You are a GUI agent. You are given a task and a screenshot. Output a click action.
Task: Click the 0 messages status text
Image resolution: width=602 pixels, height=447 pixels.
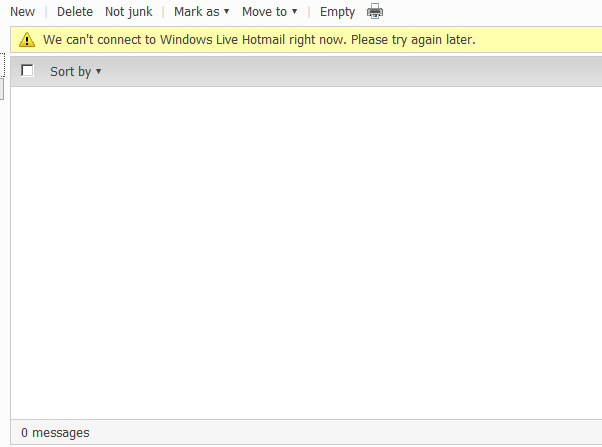click(x=55, y=433)
